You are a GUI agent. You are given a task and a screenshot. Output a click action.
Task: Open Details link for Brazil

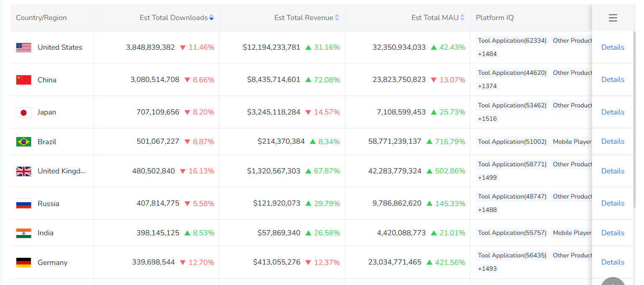613,141
